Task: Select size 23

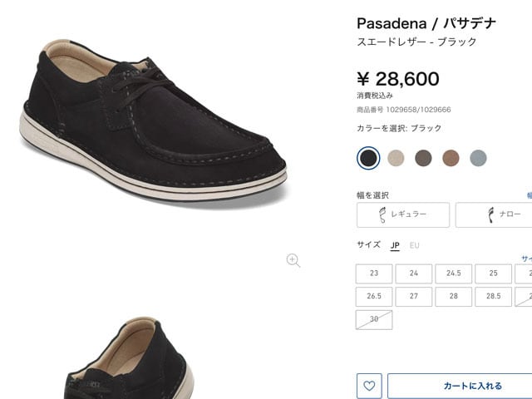Action: (x=374, y=273)
